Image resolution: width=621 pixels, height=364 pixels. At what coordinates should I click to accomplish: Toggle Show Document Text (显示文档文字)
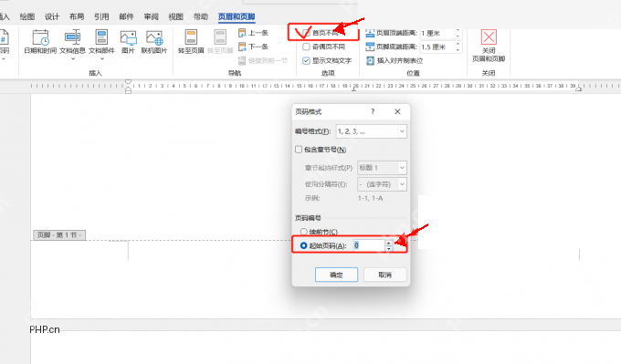pyautogui.click(x=306, y=60)
